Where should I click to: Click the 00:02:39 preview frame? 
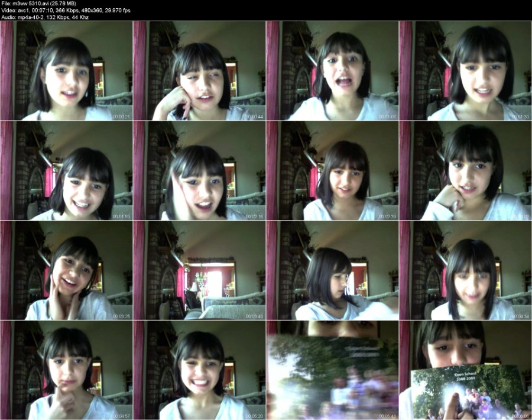(332, 171)
